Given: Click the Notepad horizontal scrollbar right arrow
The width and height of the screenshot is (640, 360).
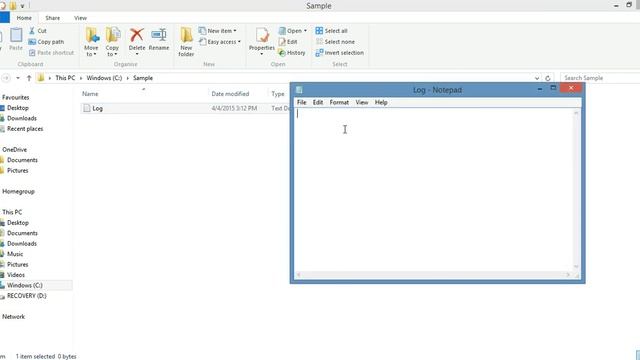Looking at the screenshot, I should (x=568, y=275).
